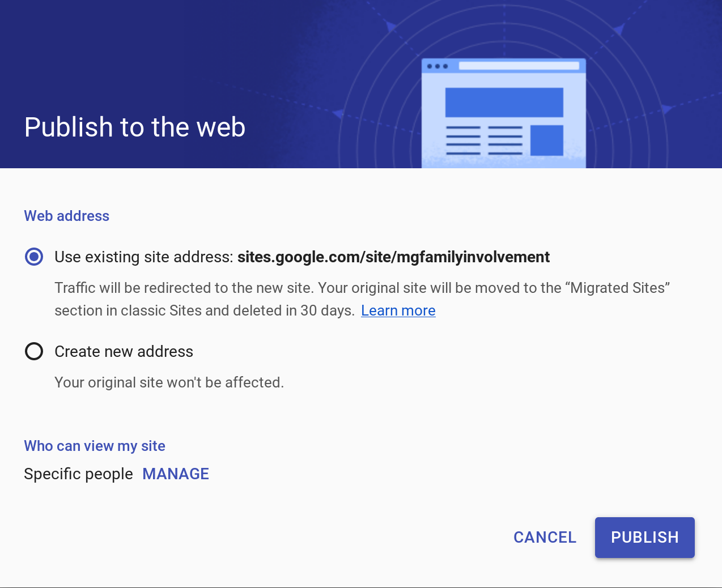This screenshot has width=722, height=588.
Task: Click the three window dots in the illustration
Action: coord(438,66)
